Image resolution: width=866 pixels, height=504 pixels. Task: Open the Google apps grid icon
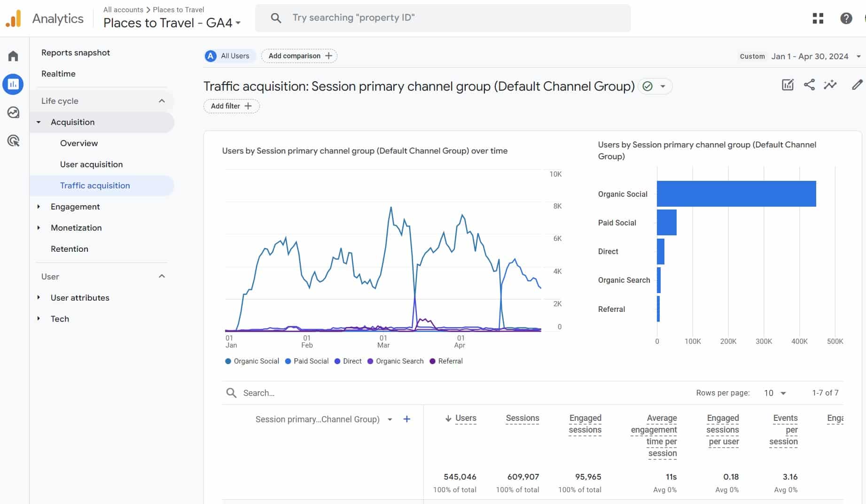pos(818,18)
